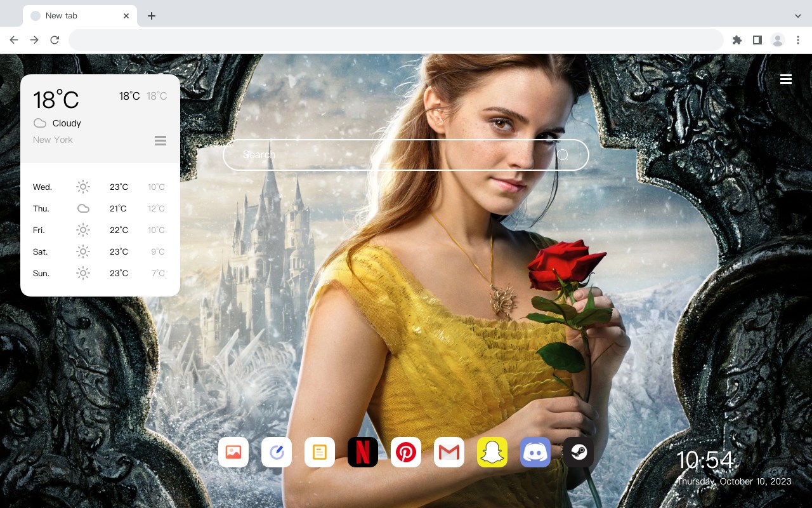Click the Thu. forecast day label

[41, 208]
